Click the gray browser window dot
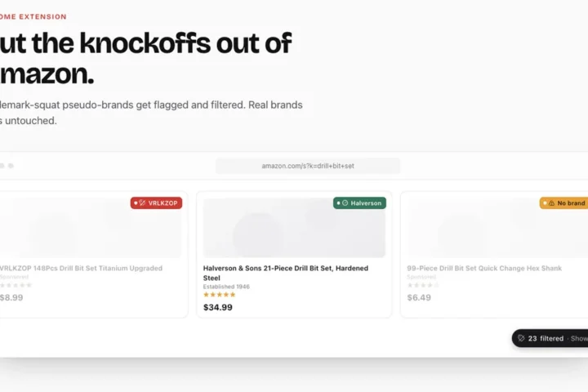The width and height of the screenshot is (588, 392). 11,166
